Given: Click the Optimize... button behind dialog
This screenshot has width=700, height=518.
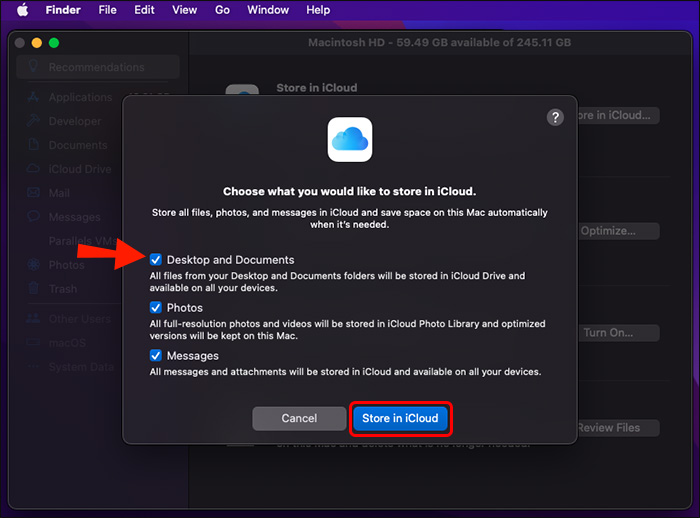Looking at the screenshot, I should (618, 231).
